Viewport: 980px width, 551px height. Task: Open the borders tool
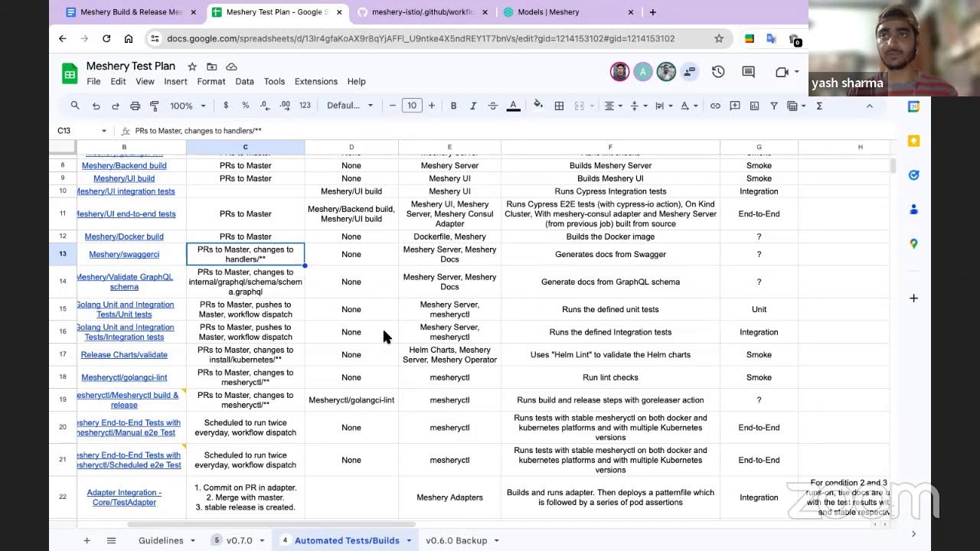(x=559, y=106)
